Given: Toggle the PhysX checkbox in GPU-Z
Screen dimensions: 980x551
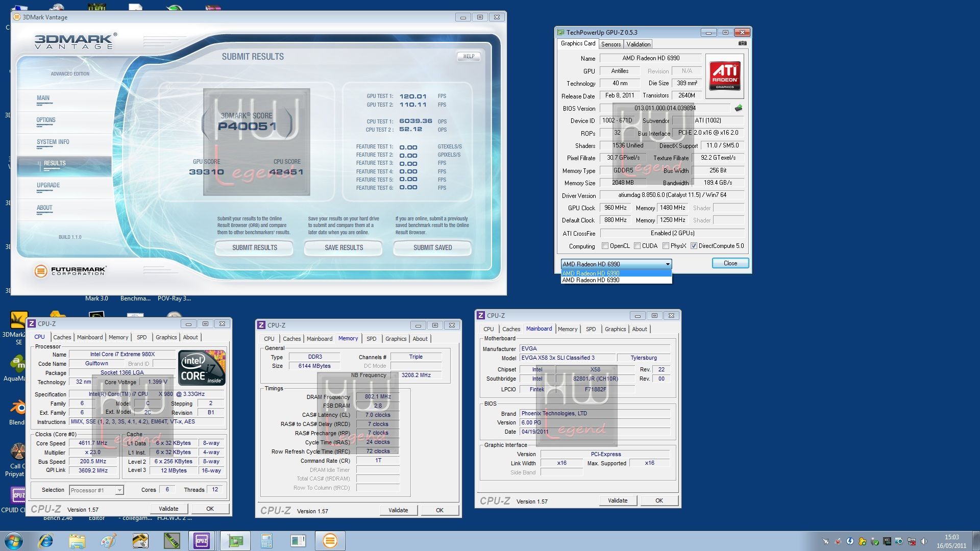Looking at the screenshot, I should coord(666,246).
